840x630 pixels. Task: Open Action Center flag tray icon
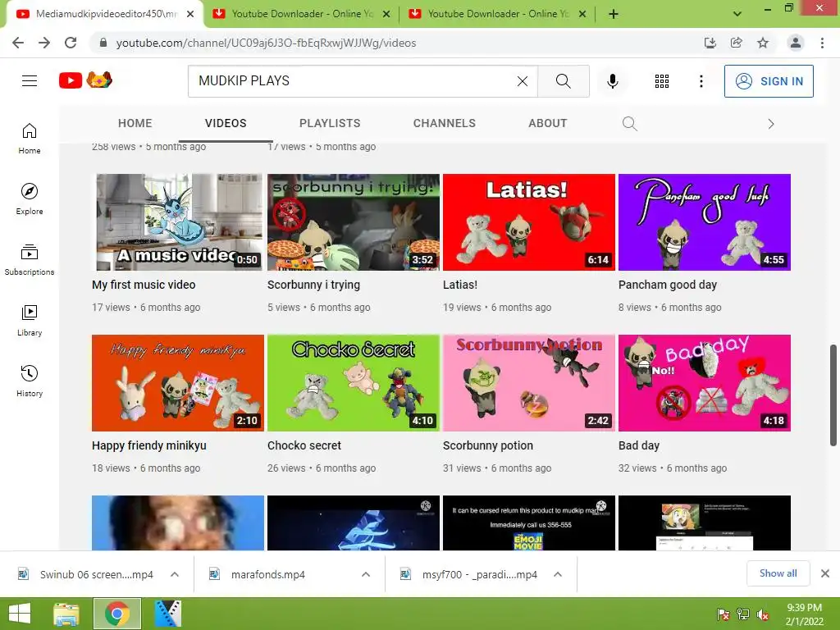point(724,614)
